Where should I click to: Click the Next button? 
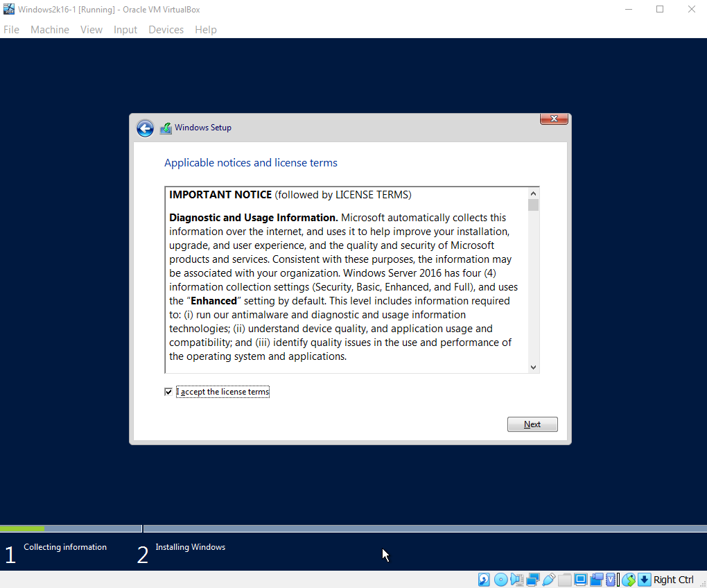pos(532,424)
